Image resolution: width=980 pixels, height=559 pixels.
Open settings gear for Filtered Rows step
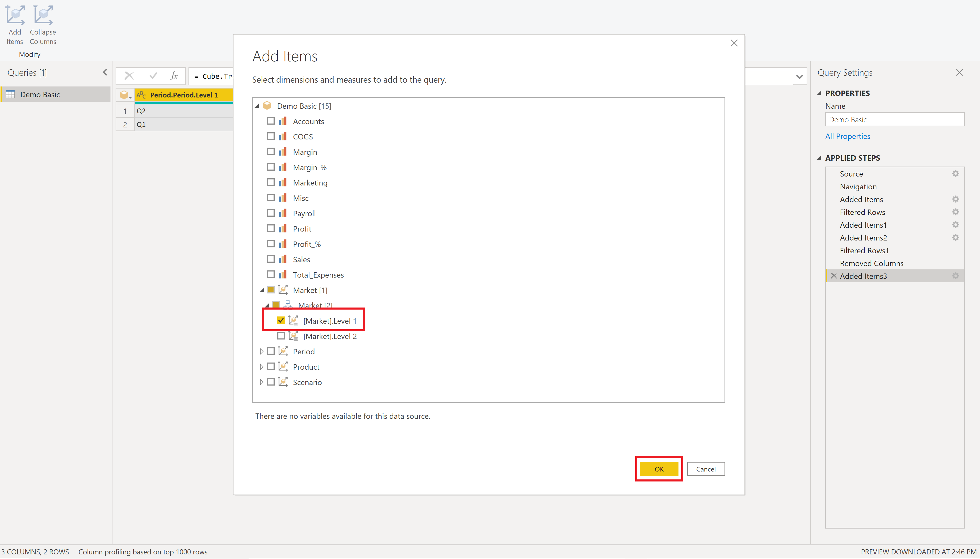click(955, 212)
